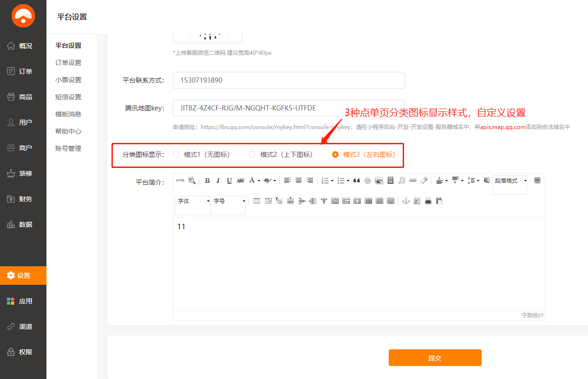Insert blockquote with quote icon

click(357, 180)
